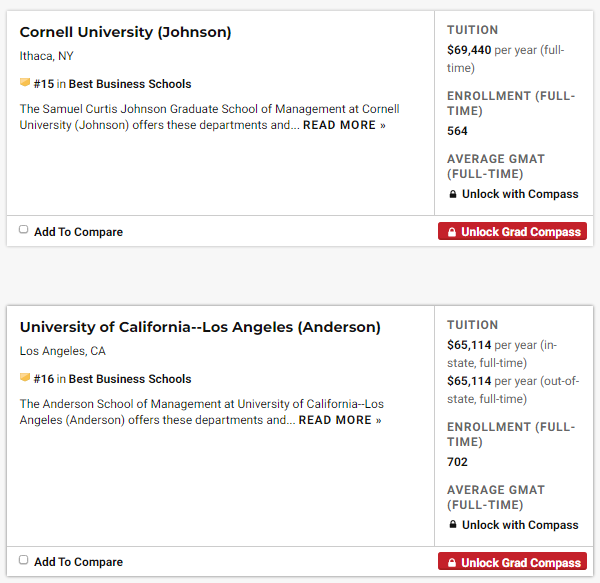The width and height of the screenshot is (600, 583).
Task: Click the ranking badge icon beside #16
Action: tap(25, 379)
